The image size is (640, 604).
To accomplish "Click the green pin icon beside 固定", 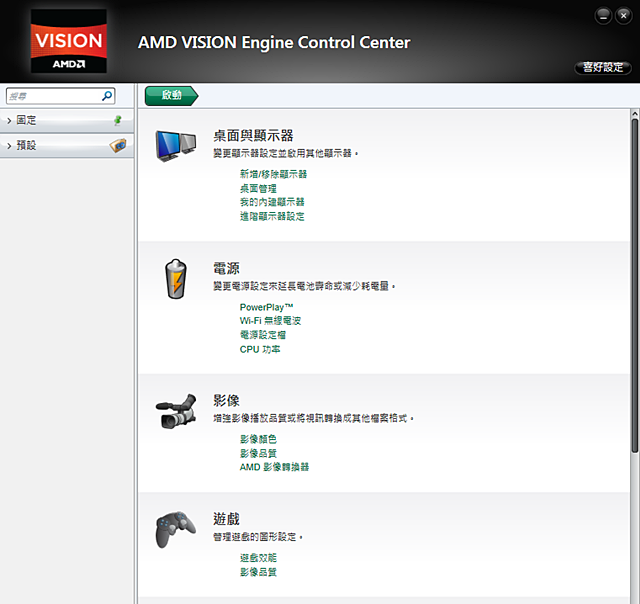I will (118, 120).
